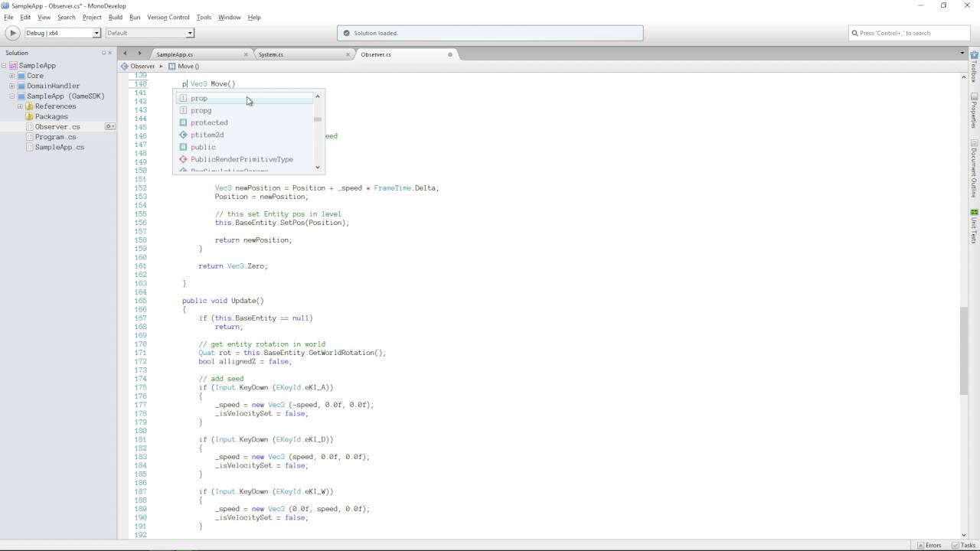The width and height of the screenshot is (980, 551).
Task: Auto-hide the Solution pad
Action: tap(103, 53)
